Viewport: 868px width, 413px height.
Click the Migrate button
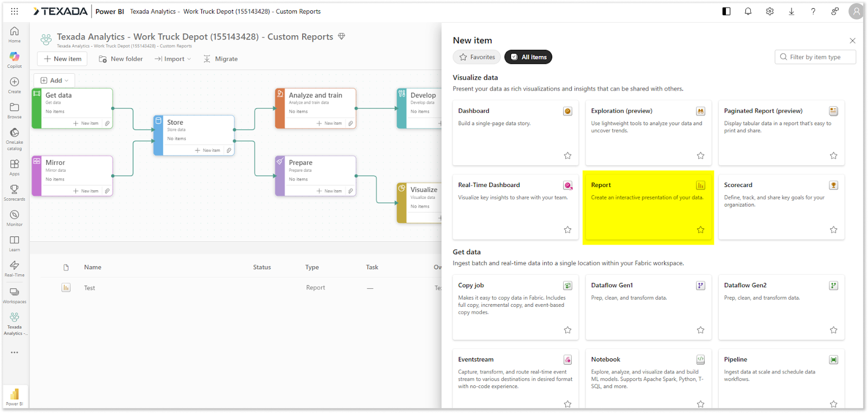[221, 59]
